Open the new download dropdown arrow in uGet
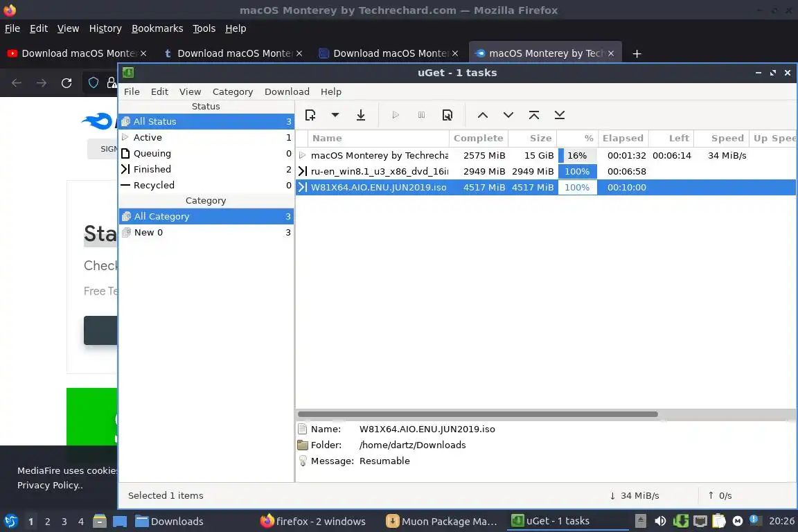 pos(335,115)
